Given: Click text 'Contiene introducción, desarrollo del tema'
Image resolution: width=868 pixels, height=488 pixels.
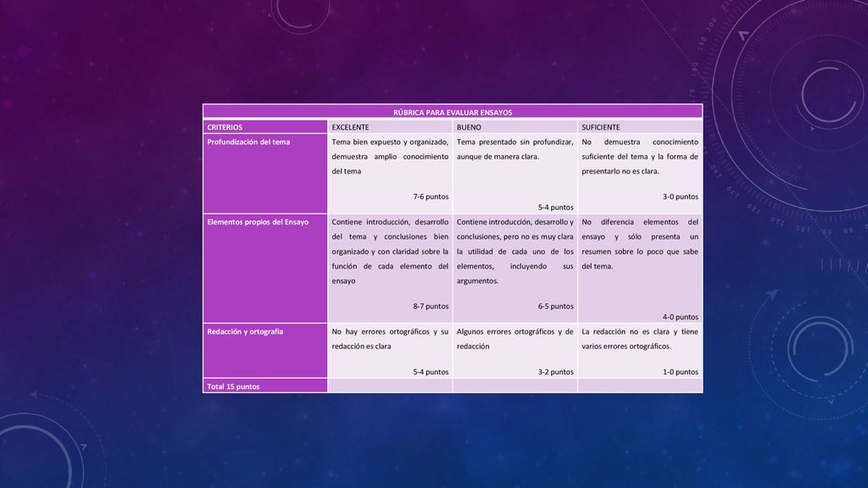Looking at the screenshot, I should (390, 229).
